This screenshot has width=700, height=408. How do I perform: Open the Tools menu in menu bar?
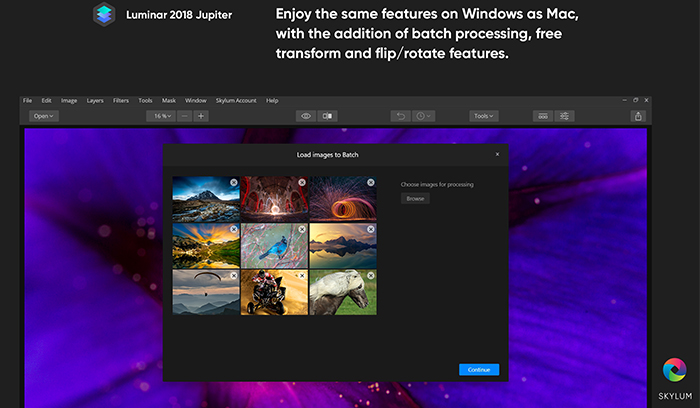tap(145, 100)
